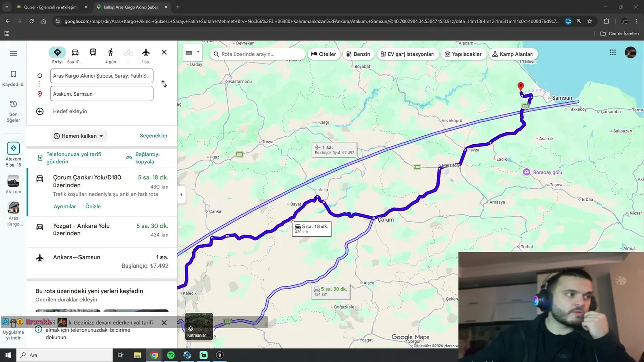Bookmark this page with the star
Screen dimensions: 644x362
590,21
